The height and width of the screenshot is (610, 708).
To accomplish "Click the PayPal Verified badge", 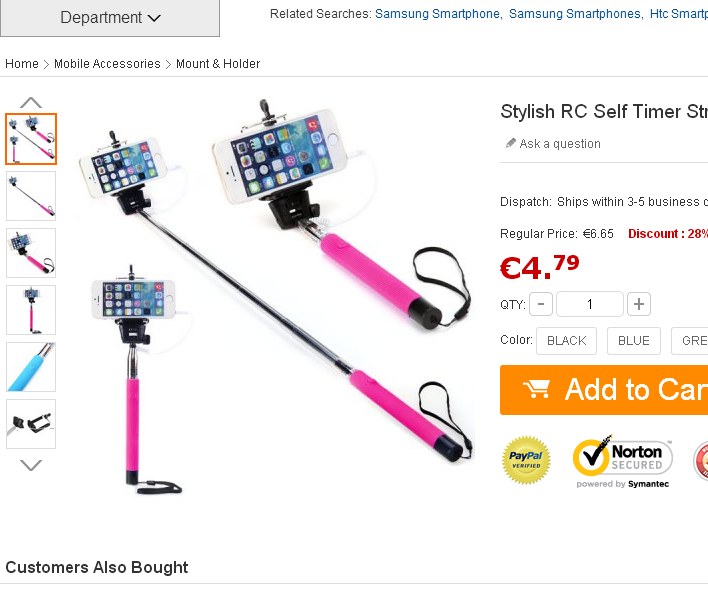I will (x=526, y=460).
